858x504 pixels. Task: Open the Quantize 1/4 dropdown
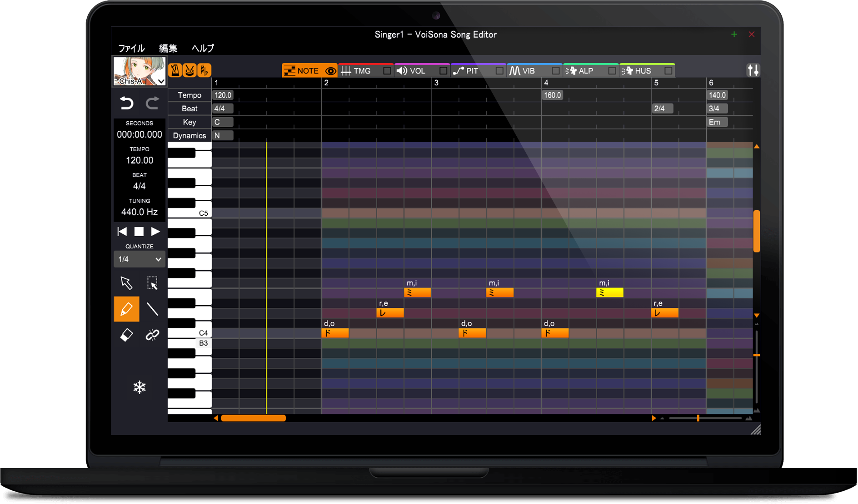[x=140, y=259]
